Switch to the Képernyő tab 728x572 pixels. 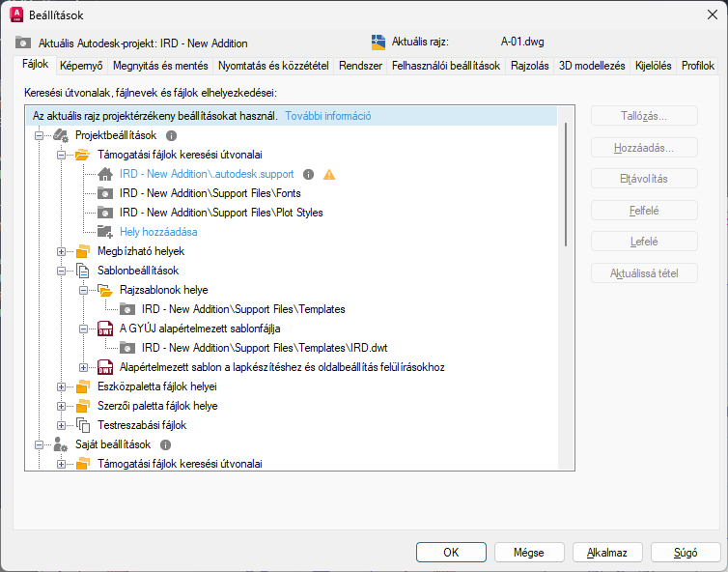point(80,66)
